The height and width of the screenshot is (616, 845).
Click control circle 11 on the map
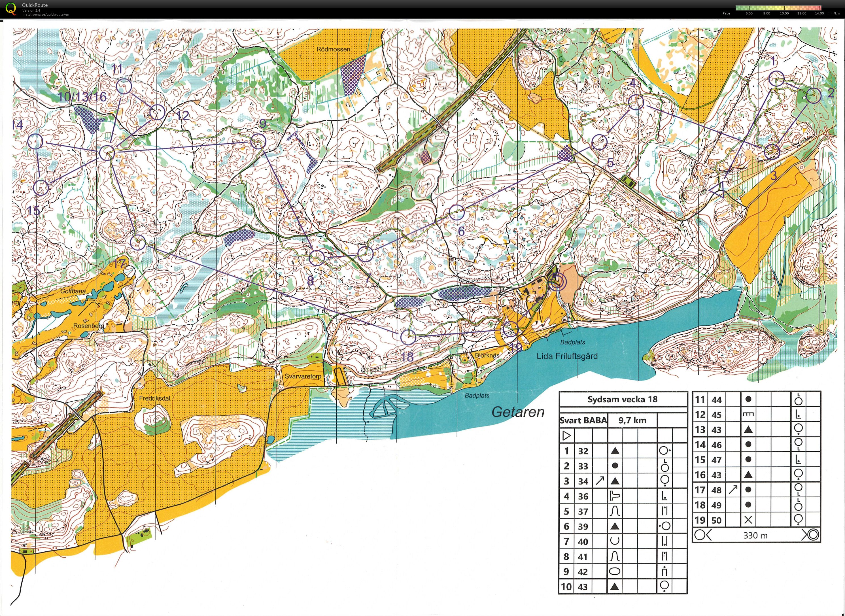pyautogui.click(x=124, y=86)
